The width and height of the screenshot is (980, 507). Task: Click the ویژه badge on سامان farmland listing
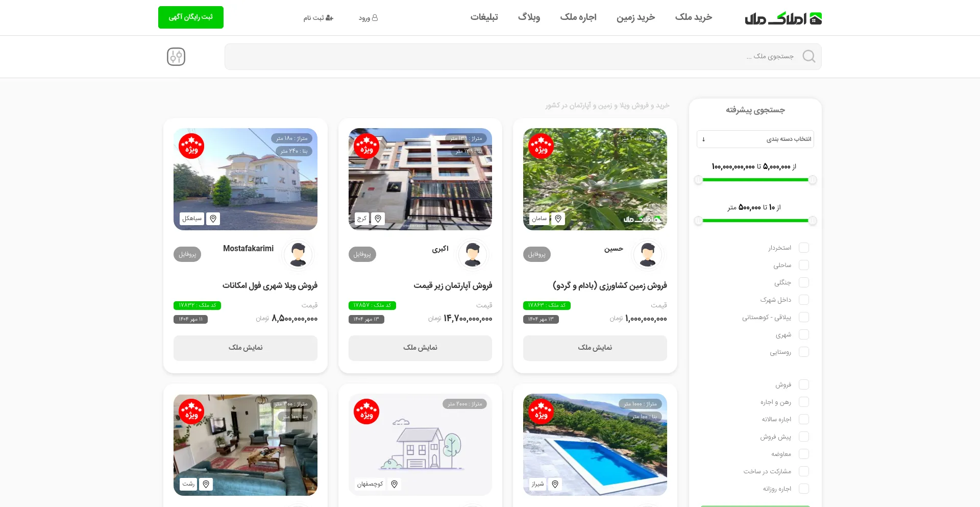(x=541, y=147)
